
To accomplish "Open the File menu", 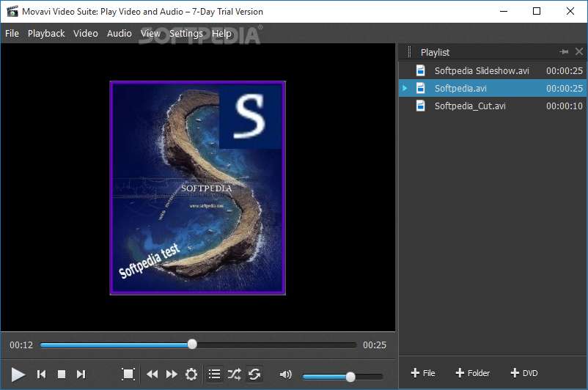I will [12, 34].
